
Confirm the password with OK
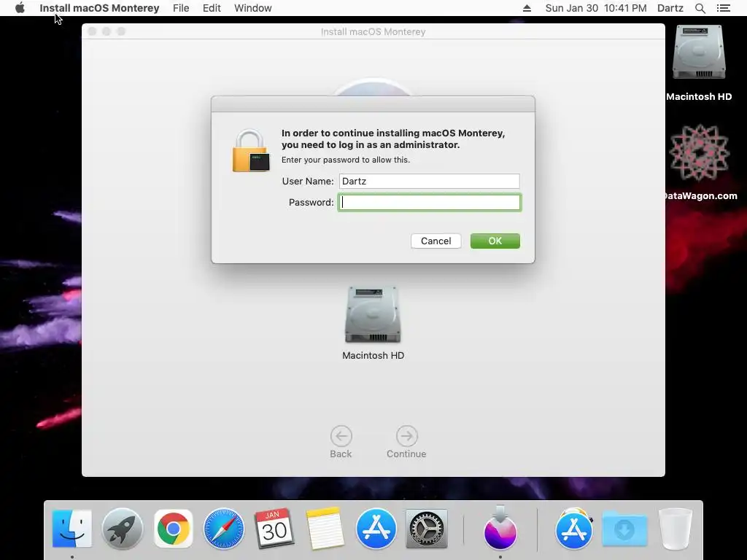tap(495, 241)
